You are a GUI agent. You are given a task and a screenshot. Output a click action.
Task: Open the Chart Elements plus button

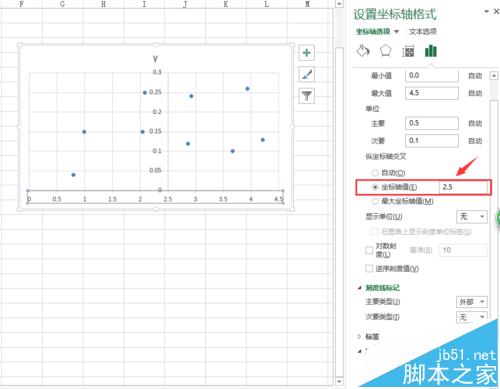pyautogui.click(x=307, y=53)
